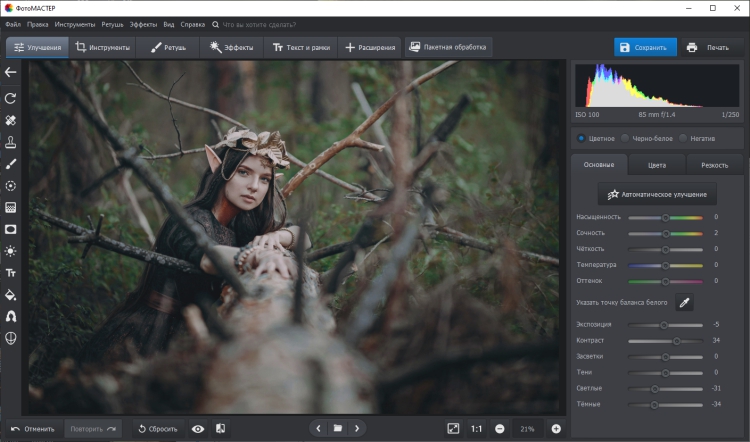This screenshot has width=750, height=442.
Task: Click the Контраст slider handle
Action: 676,341
